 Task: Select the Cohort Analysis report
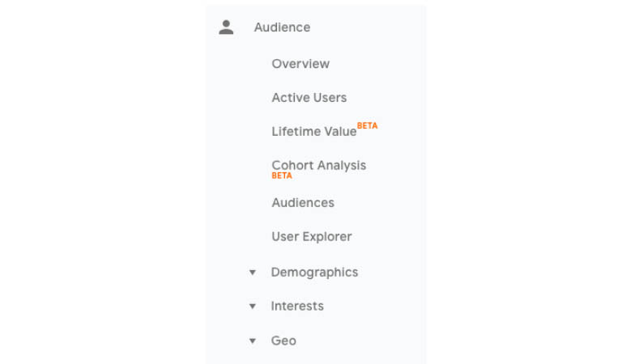318,165
